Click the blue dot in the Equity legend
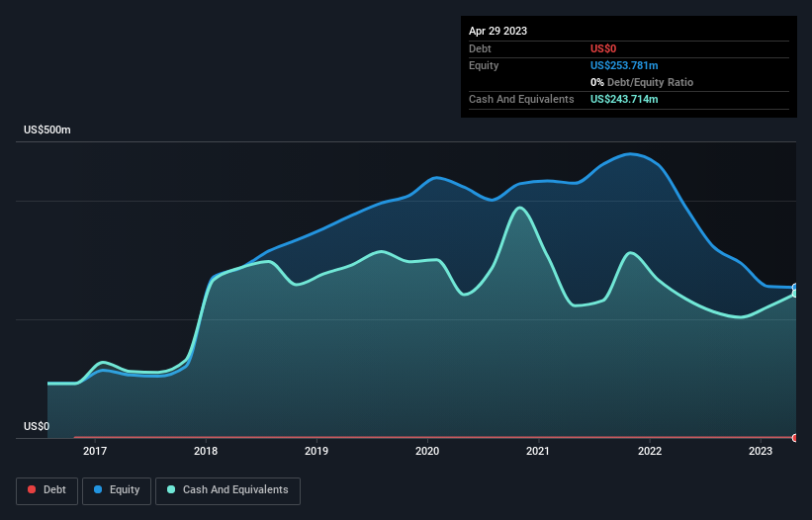 click(99, 490)
